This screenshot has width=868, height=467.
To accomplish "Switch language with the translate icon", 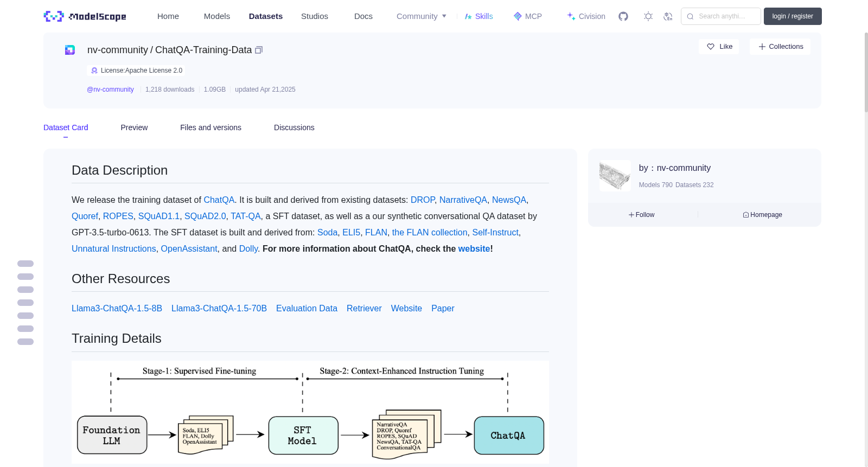I will (x=668, y=16).
